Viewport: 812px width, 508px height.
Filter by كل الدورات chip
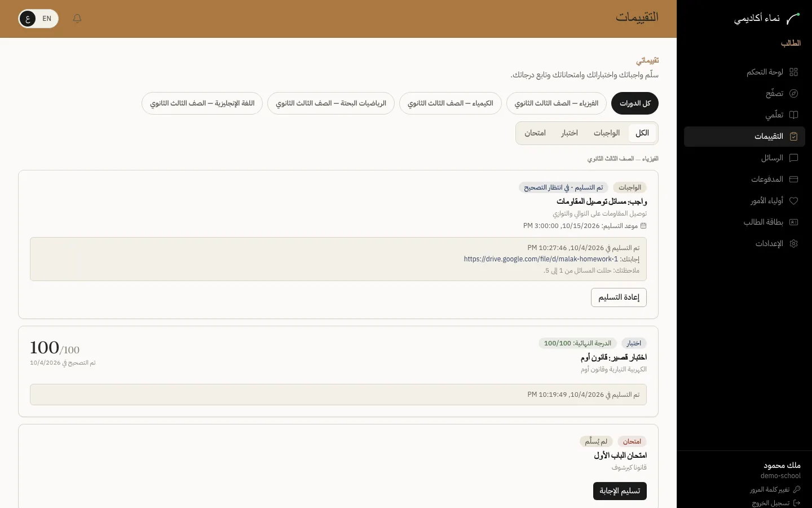pos(635,103)
